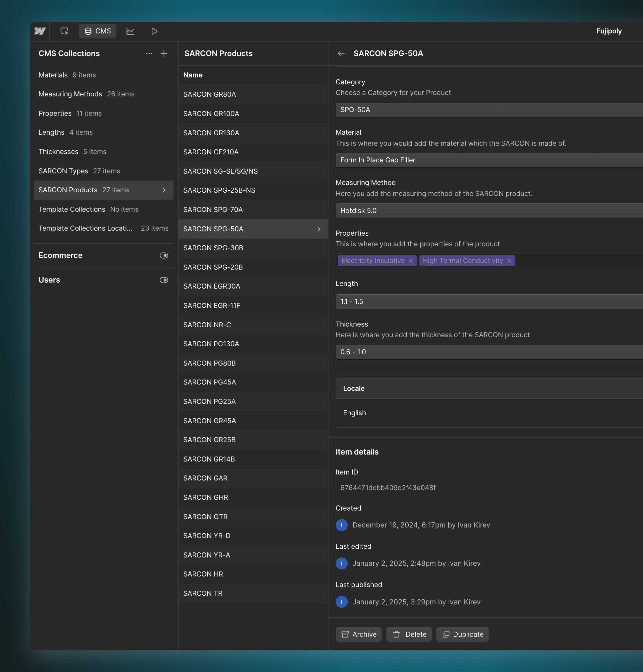The height and width of the screenshot is (672, 643).
Task: Go back using arrow beside SARCON SPG-50A
Action: pyautogui.click(x=341, y=53)
